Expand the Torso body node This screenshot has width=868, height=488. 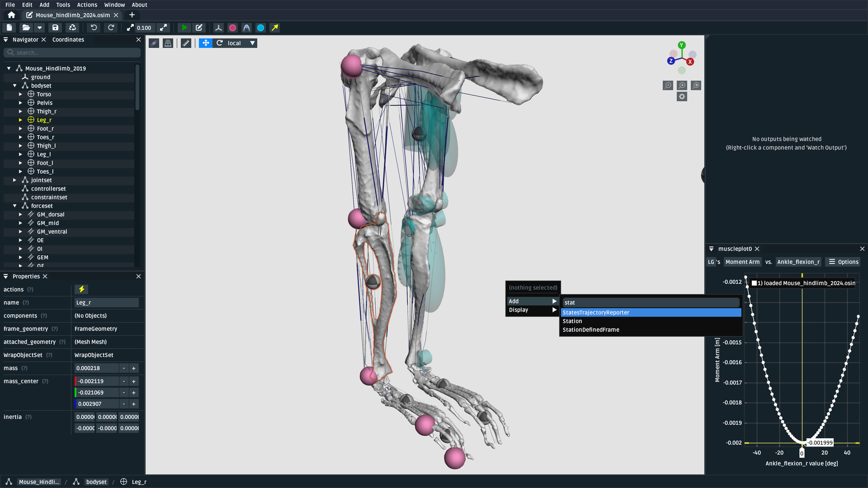tap(20, 94)
